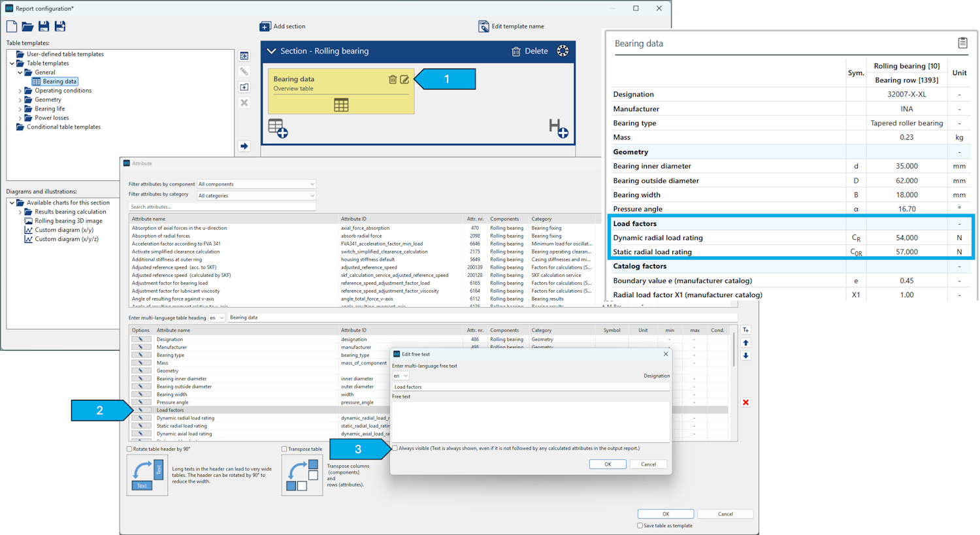This screenshot has height=535, width=980.
Task: Edit the Bearing data table via pencil icon
Action: click(404, 79)
